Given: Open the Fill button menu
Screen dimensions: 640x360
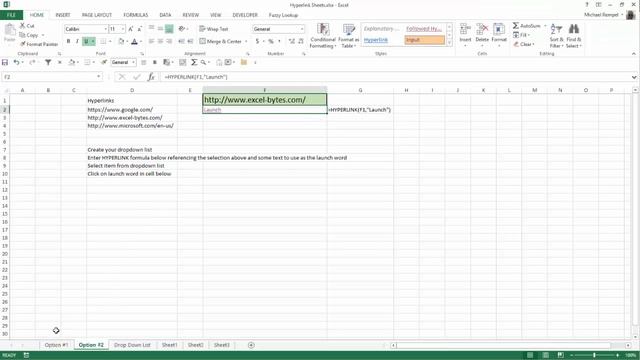Looking at the screenshot, I should [x=521, y=35].
